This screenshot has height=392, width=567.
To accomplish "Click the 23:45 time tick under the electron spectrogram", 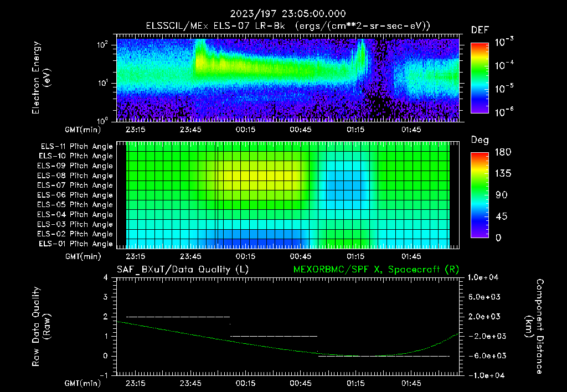I will pos(190,130).
